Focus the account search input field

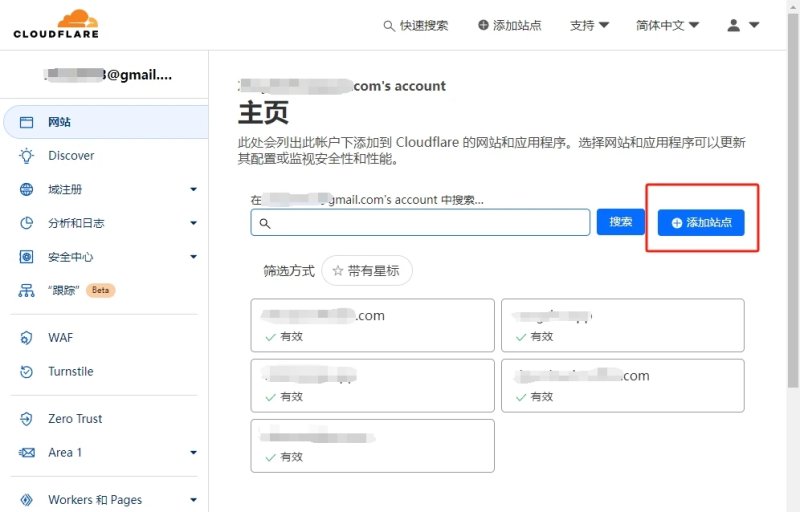click(420, 222)
